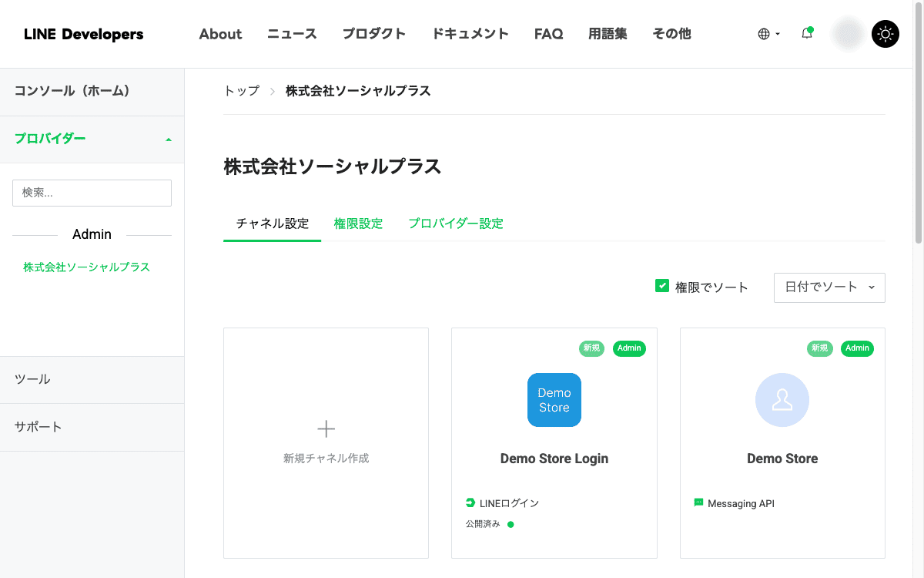Click 株式会社ソーシャルプラス in the breadcrumb
Screen dimensions: 924x578
(x=358, y=91)
